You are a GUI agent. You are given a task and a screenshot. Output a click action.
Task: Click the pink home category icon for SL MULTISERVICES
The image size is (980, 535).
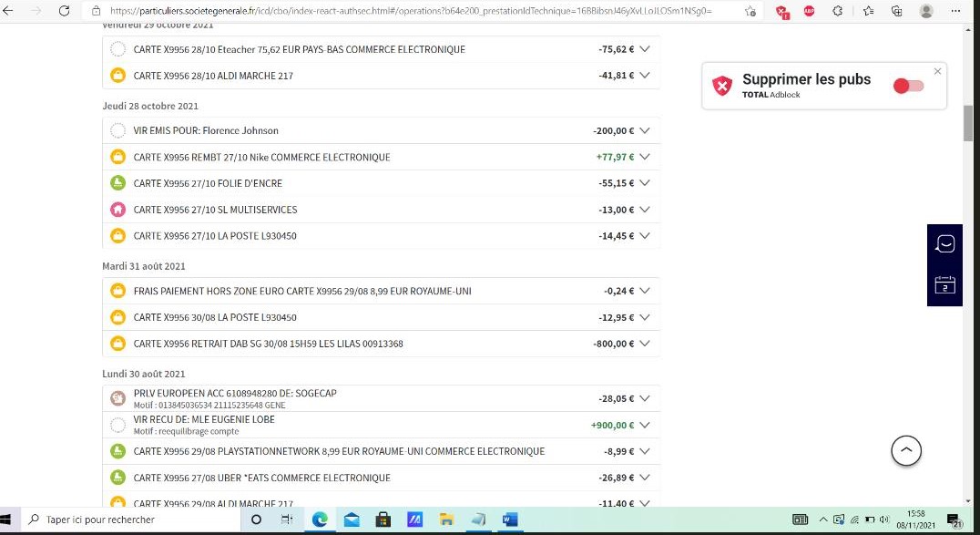click(x=117, y=210)
